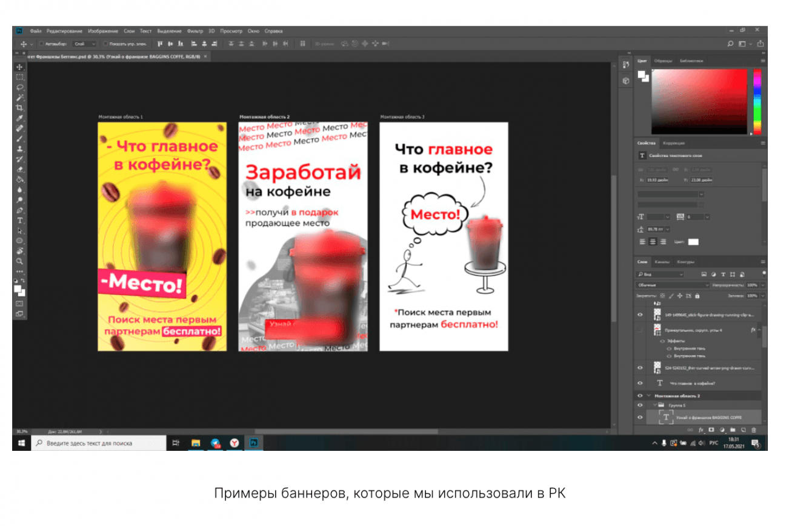812x526 pixels.
Task: Switch to the Каналы tab
Action: [662, 262]
